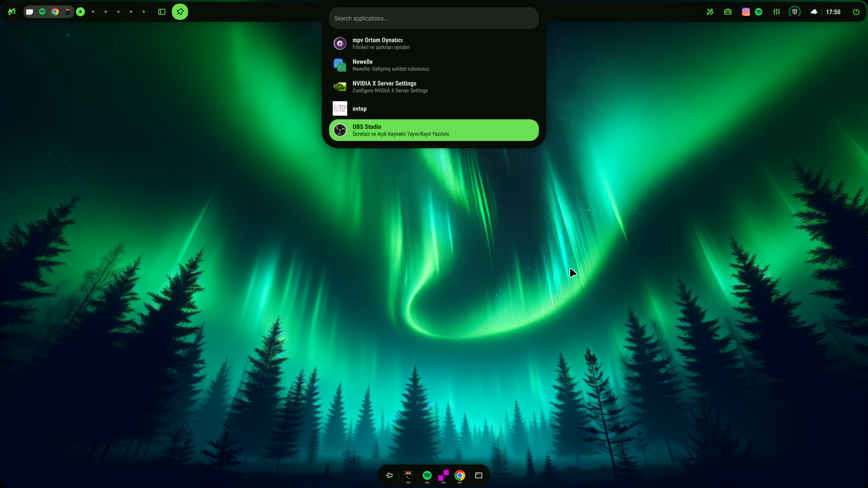
Task: Toggle the sidebar panel layout icon
Action: point(162,12)
